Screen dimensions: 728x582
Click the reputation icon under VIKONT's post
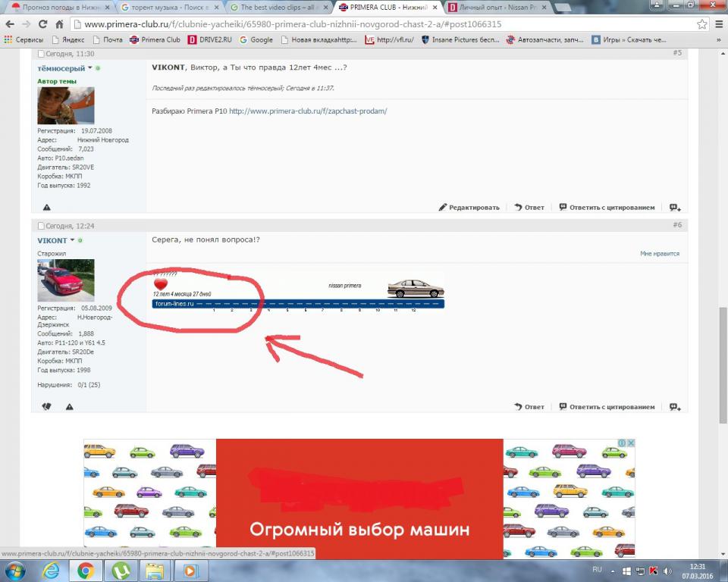click(46, 407)
